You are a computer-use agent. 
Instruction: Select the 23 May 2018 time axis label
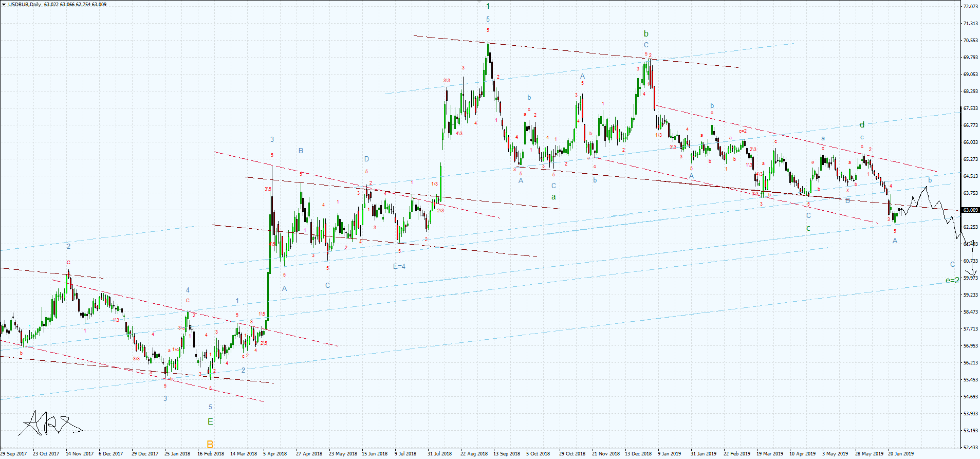pyautogui.click(x=343, y=454)
